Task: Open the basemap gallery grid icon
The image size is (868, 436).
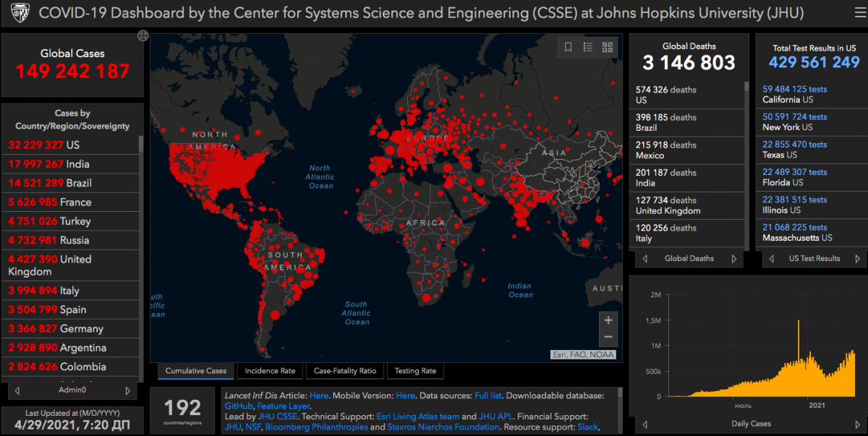Action: pos(608,47)
